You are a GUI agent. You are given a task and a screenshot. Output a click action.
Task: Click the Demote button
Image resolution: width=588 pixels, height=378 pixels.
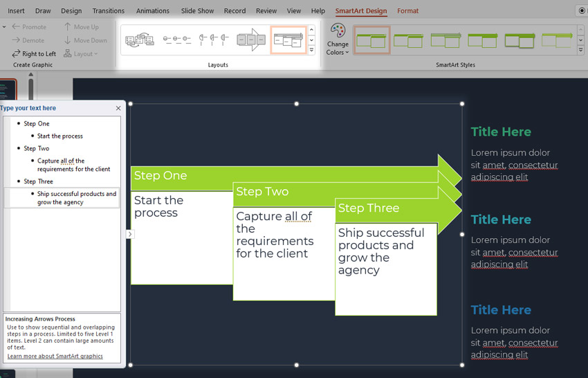coord(28,40)
